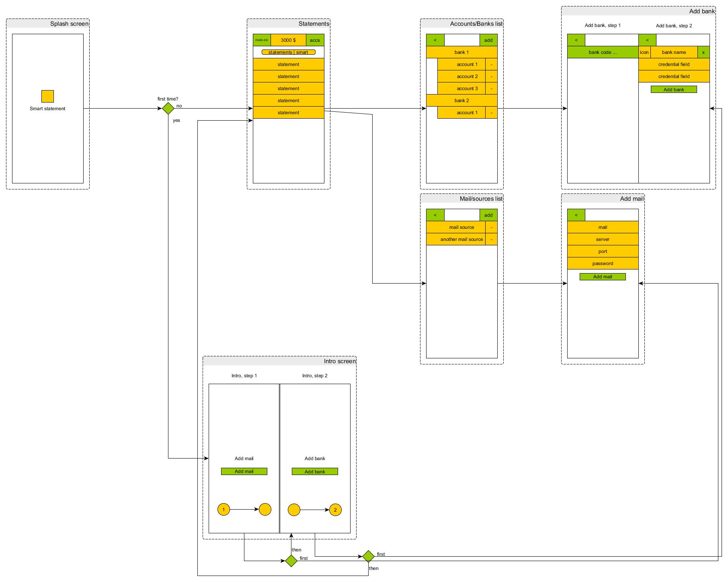Click the 'Add bank, step 1' label
The height and width of the screenshot is (582, 728).
tap(603, 25)
